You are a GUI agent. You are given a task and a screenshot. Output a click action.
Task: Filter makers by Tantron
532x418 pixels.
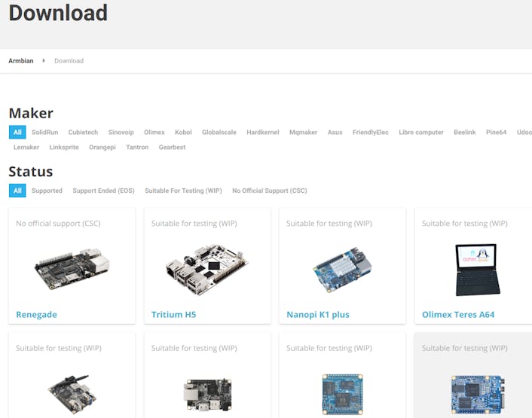tap(137, 147)
